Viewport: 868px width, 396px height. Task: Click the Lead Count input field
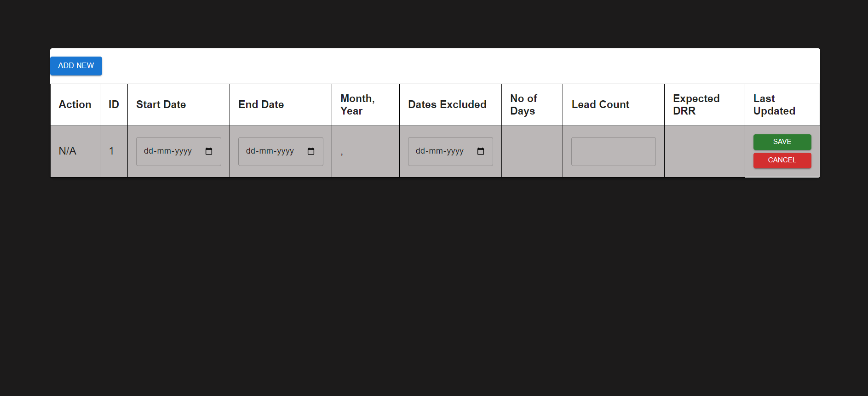pyautogui.click(x=613, y=151)
